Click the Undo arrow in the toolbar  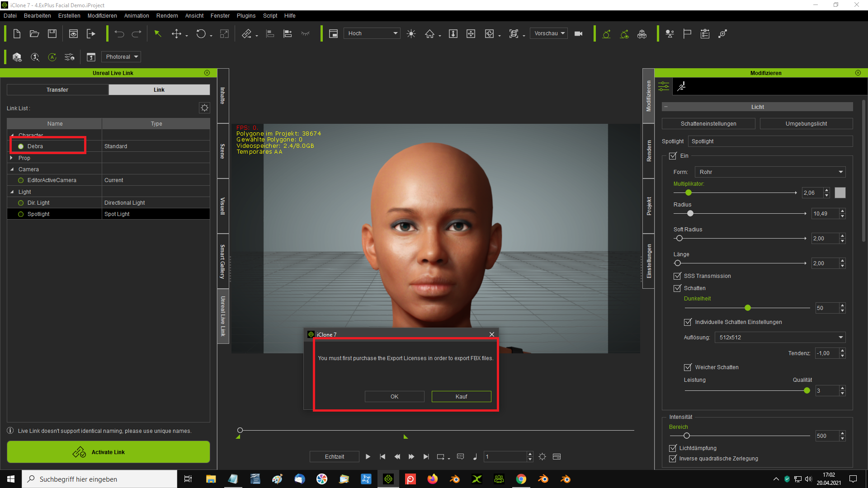(119, 34)
